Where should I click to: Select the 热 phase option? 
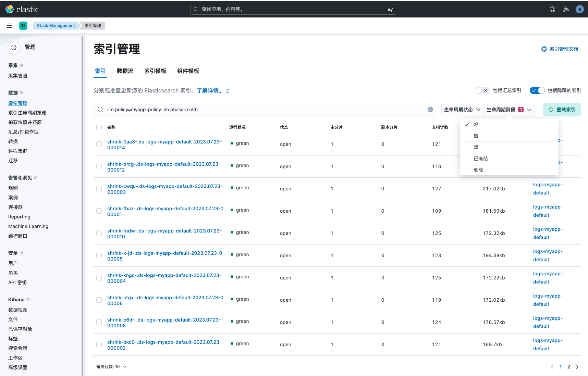coord(509,136)
